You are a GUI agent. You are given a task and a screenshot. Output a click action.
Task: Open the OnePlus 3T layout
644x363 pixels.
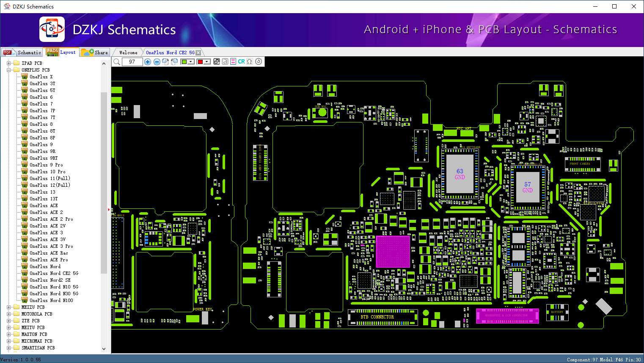click(42, 83)
